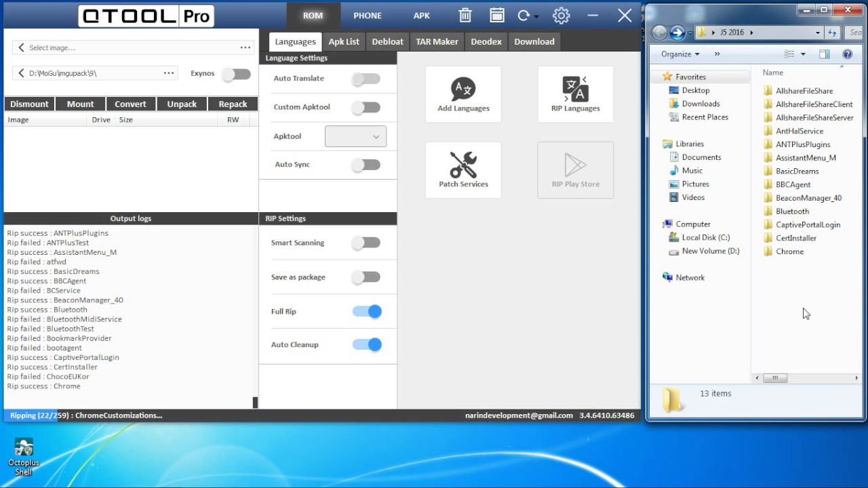The width and height of the screenshot is (868, 488).
Task: Click Explorer back navigation button
Action: (659, 33)
